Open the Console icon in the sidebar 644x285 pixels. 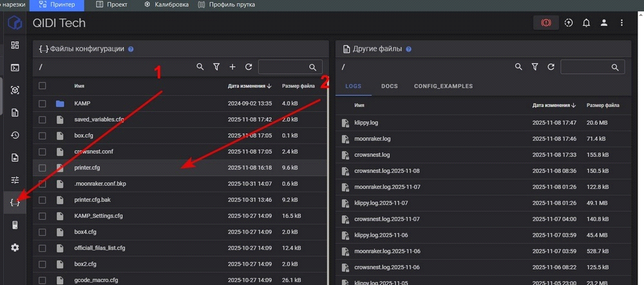15,67
